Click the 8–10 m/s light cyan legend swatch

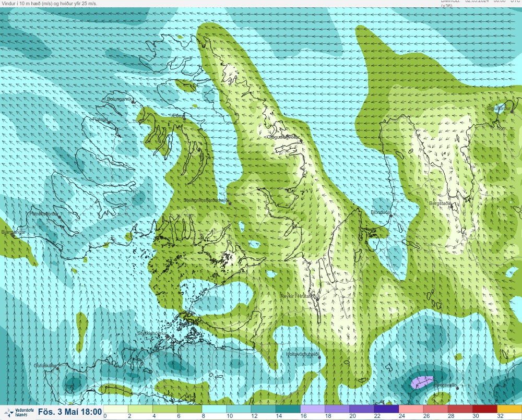coord(214,409)
